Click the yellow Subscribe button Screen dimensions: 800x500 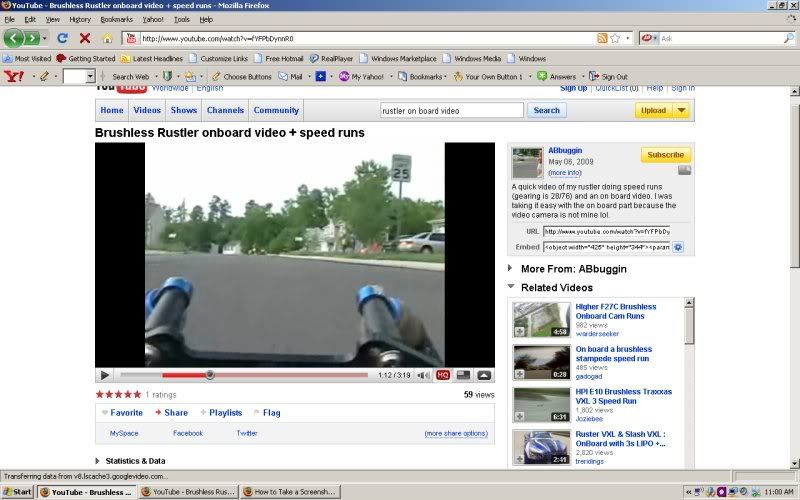665,155
